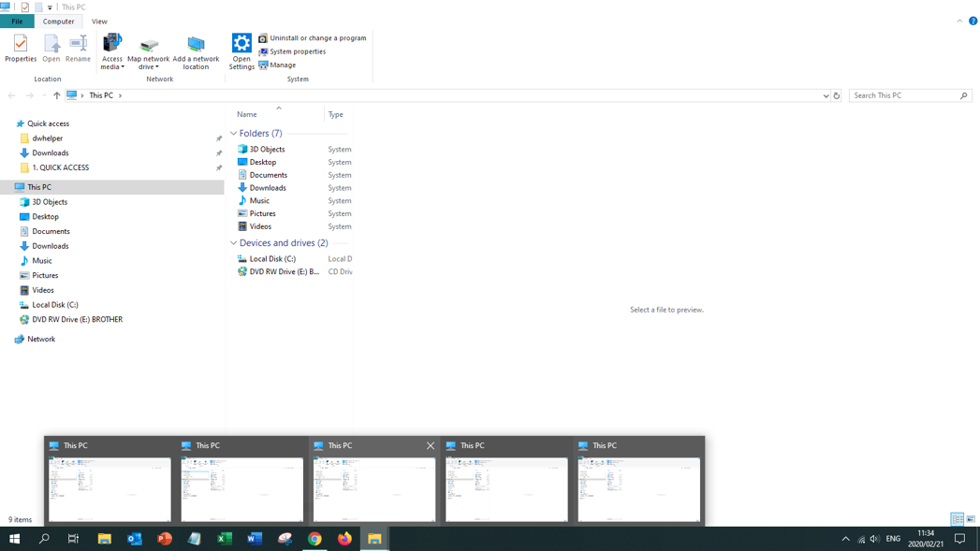The width and height of the screenshot is (980, 551).
Task: Select DVD RW Drive (E:) in file list
Action: tap(285, 271)
